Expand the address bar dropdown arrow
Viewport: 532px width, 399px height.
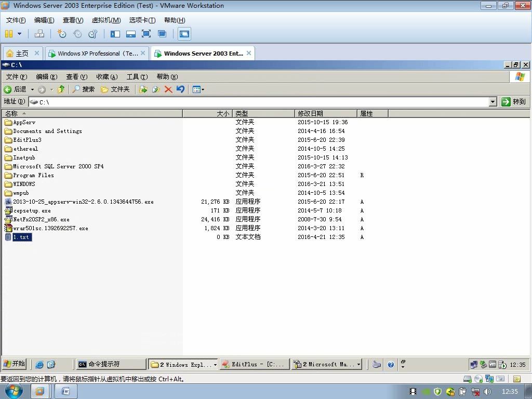coord(493,102)
